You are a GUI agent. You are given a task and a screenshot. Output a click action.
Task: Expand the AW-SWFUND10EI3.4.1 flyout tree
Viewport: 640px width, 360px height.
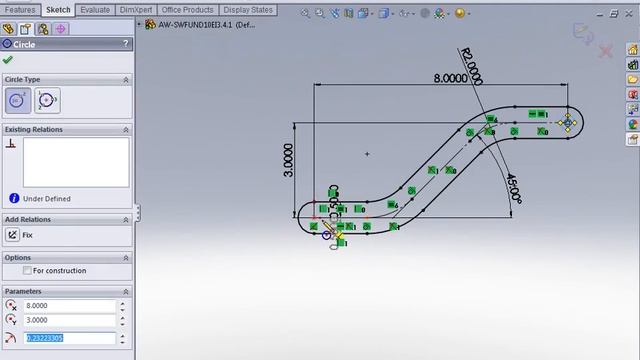139,24
